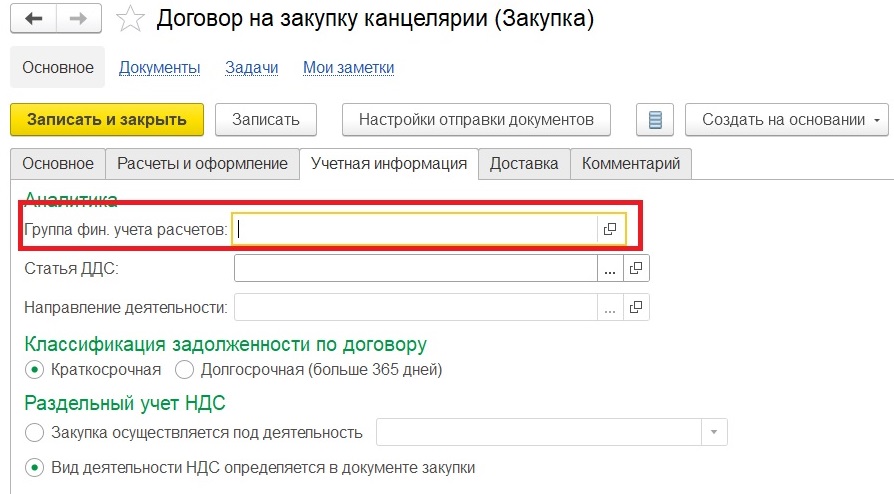The width and height of the screenshot is (894, 494).
Task: Focus the Статья ДДС input field
Action: [416, 268]
